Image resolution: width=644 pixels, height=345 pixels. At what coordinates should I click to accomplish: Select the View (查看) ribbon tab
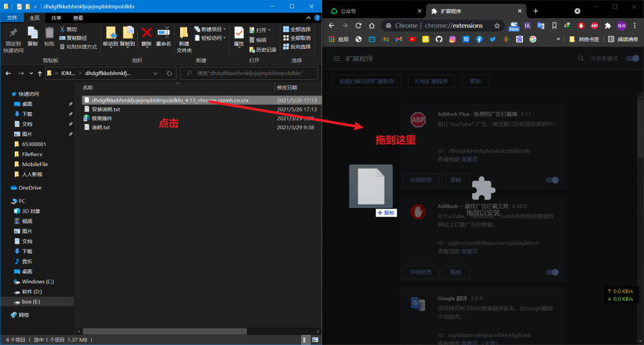coord(78,18)
